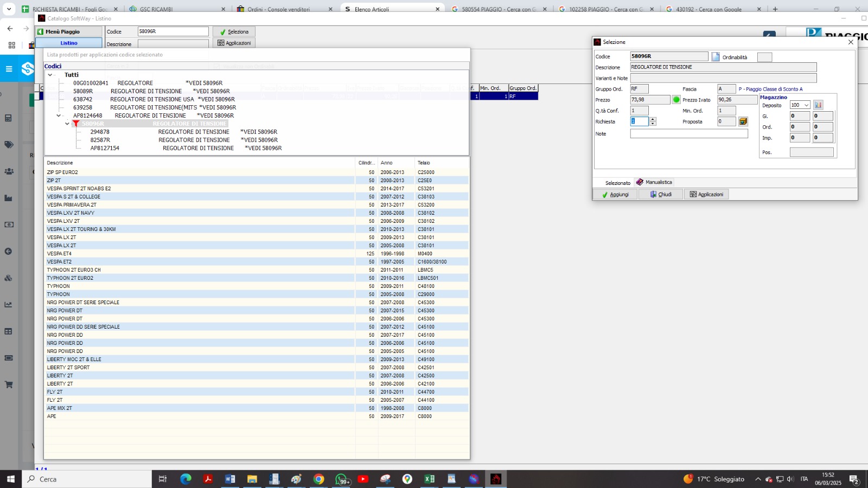868x488 pixels.
Task: Open the hamburger menu in blue sidebar
Action: pyautogui.click(x=9, y=69)
